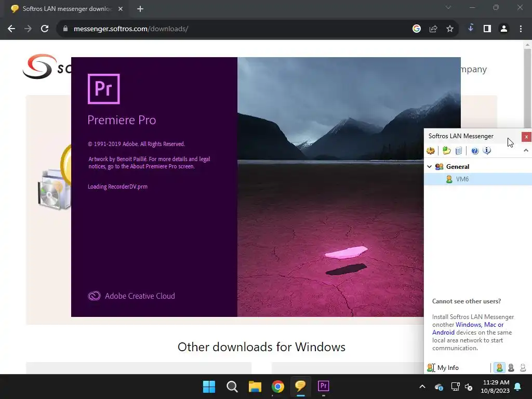Open the Mac download link
The image size is (532, 399).
pos(490,325)
